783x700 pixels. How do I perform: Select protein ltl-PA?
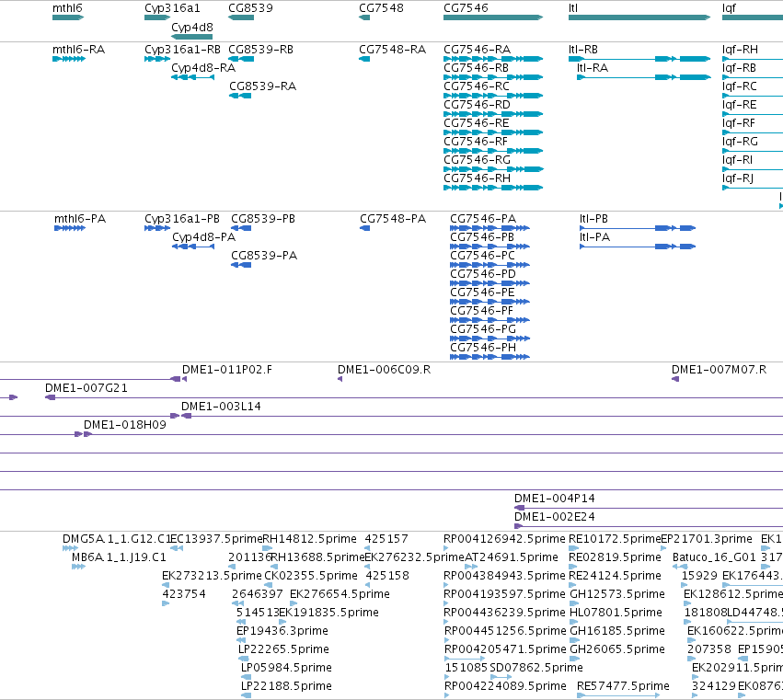638,247
